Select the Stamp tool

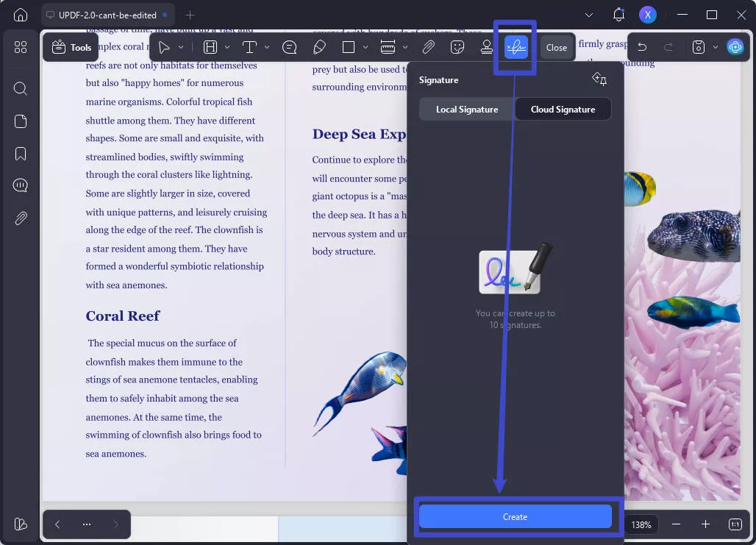[487, 47]
